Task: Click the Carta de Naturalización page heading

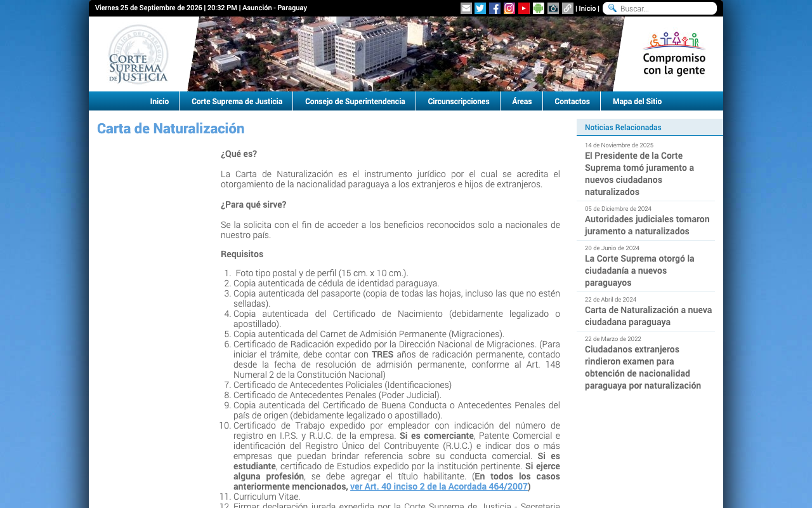Action: (x=171, y=128)
